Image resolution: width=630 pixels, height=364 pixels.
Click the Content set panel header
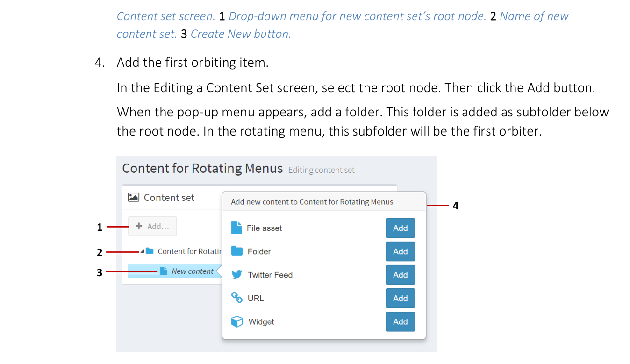(x=170, y=197)
